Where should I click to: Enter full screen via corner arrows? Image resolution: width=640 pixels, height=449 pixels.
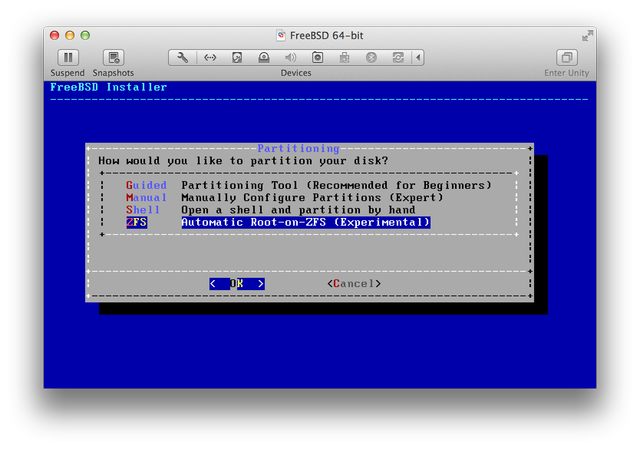587,36
